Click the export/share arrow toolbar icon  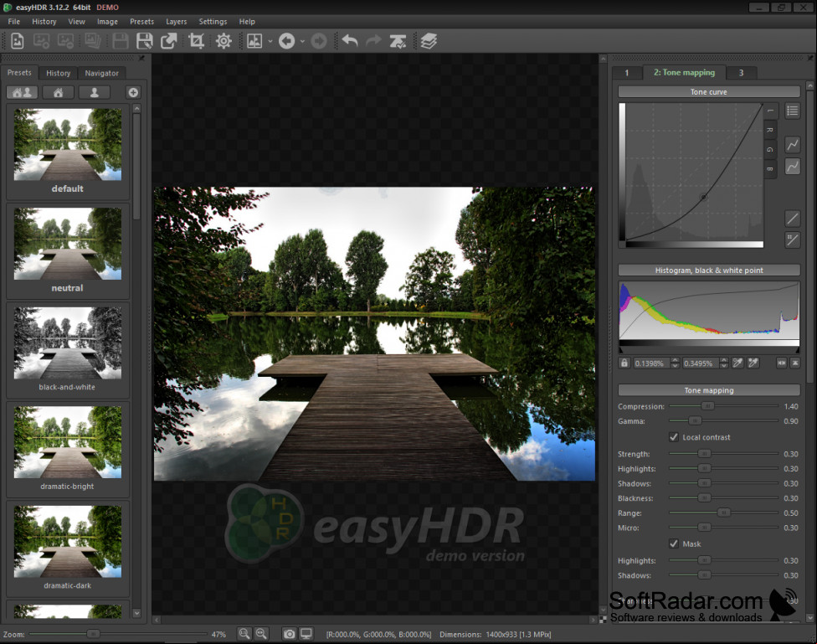coord(169,41)
